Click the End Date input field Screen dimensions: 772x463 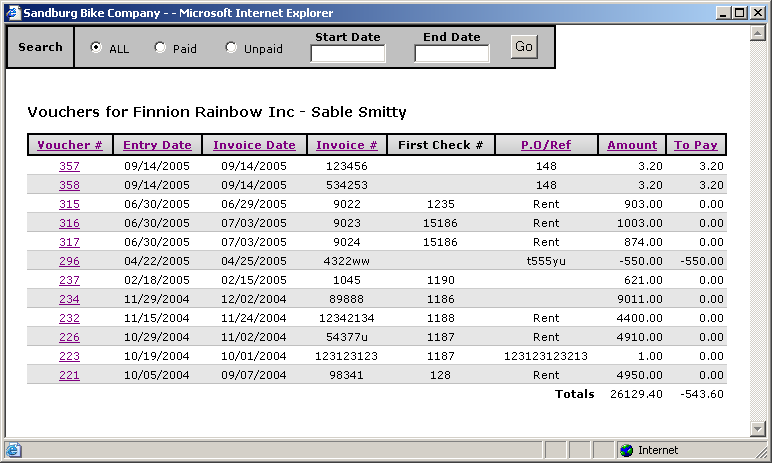pos(451,54)
